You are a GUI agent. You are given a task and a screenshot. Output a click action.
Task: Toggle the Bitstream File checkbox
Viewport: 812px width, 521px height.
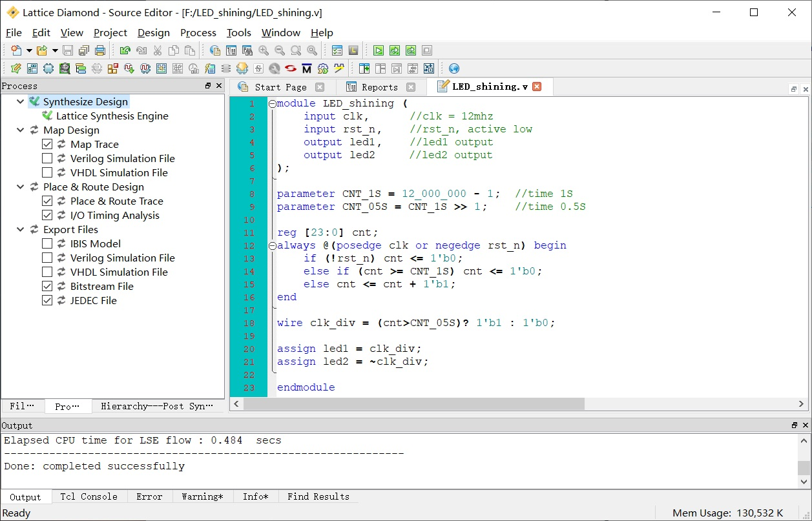[x=47, y=287]
